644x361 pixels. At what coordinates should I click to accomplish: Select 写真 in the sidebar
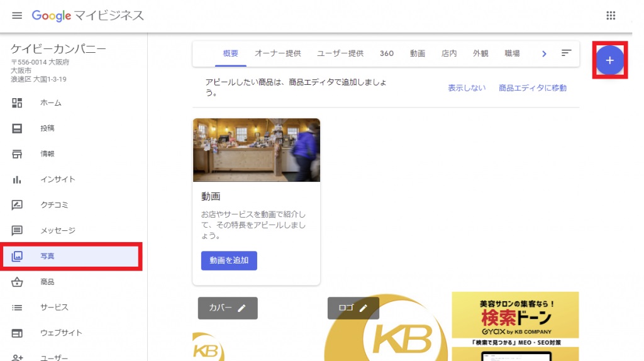point(72,256)
